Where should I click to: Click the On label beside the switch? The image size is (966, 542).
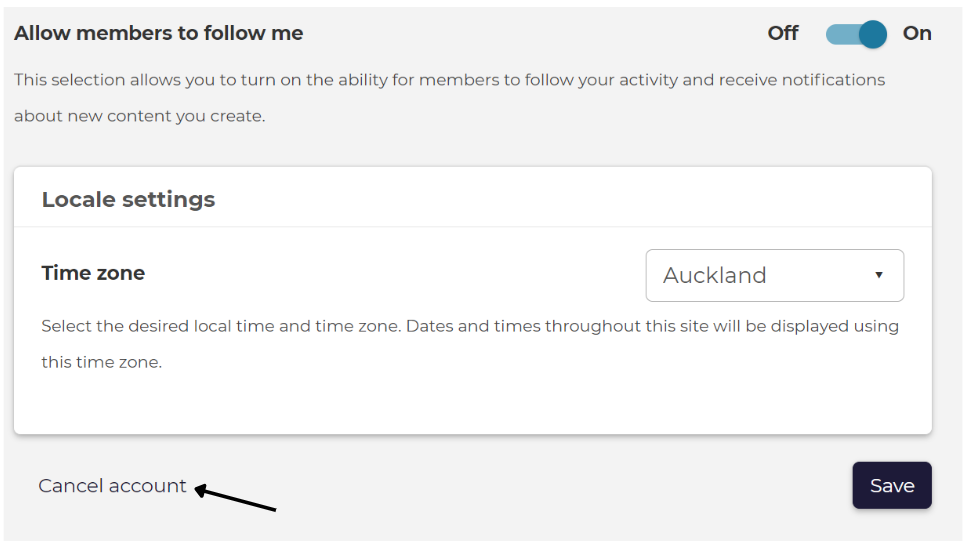pyautogui.click(x=917, y=33)
